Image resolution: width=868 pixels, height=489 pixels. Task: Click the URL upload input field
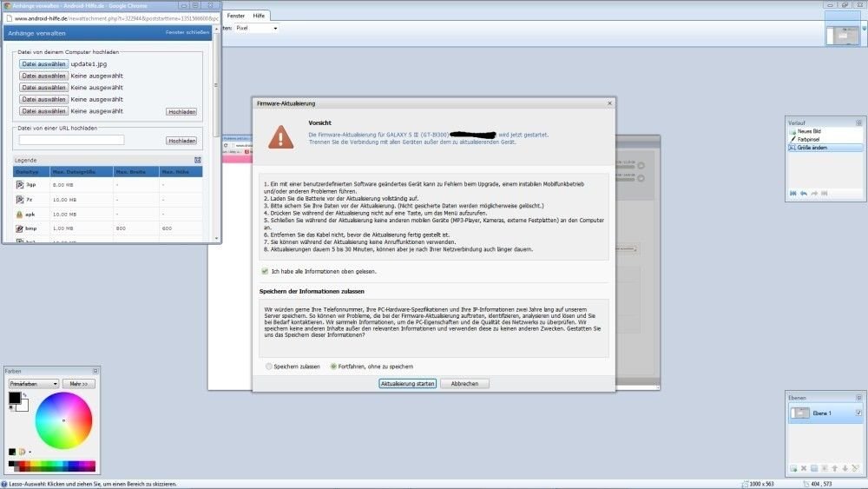pyautogui.click(x=72, y=140)
